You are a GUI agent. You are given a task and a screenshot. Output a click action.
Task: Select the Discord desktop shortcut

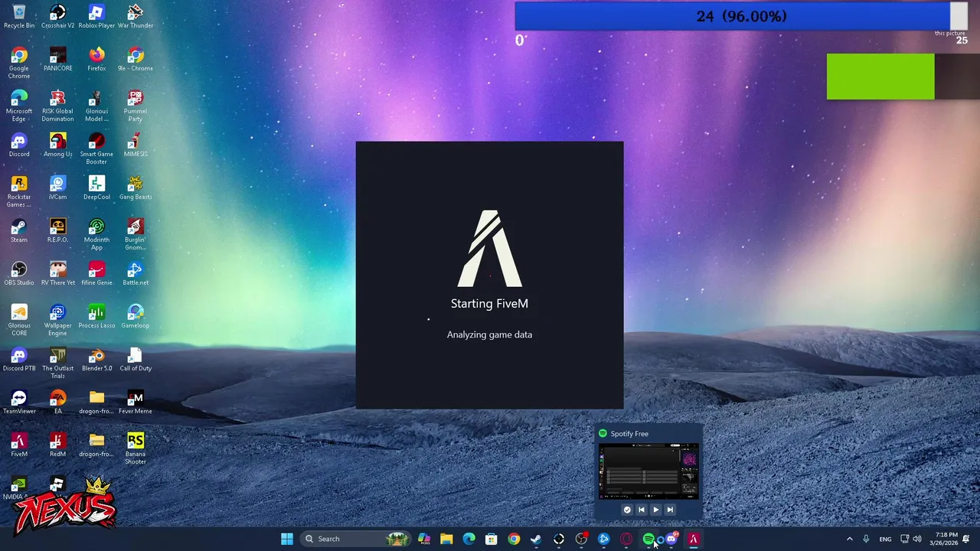19,145
